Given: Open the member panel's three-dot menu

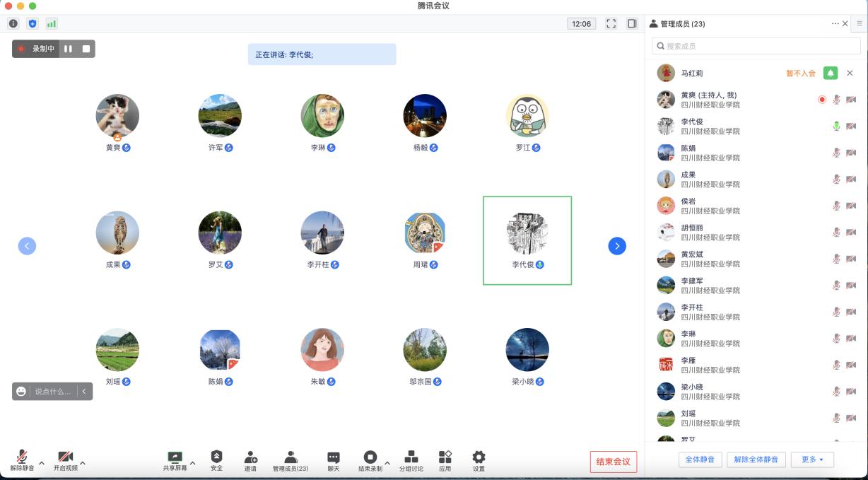Looking at the screenshot, I should click(x=835, y=23).
